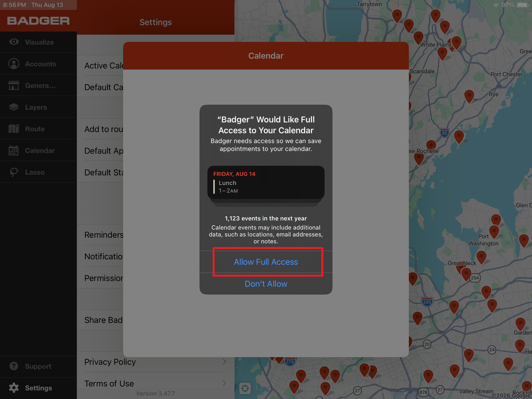Screen dimensions: 532x399
Task: Open the Add to rou… setting row
Action: tap(100, 129)
